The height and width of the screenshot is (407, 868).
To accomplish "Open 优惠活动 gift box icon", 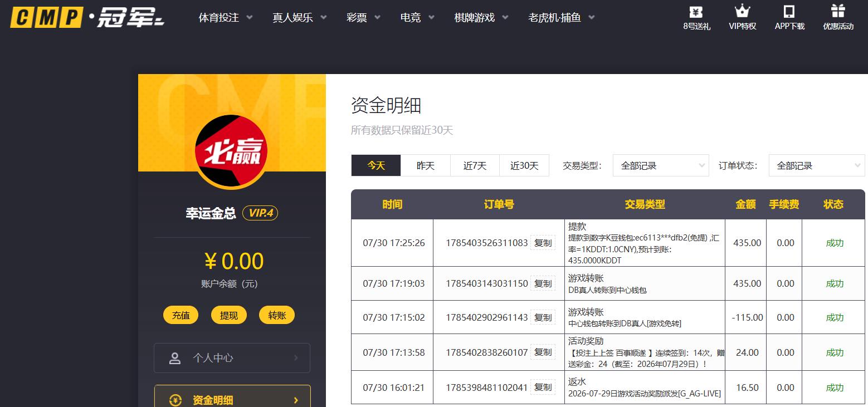I will coord(838,11).
